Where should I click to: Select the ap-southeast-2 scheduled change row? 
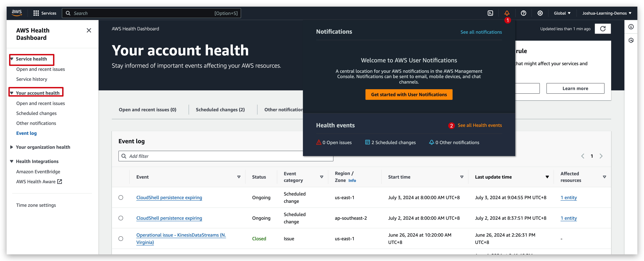pos(121,218)
